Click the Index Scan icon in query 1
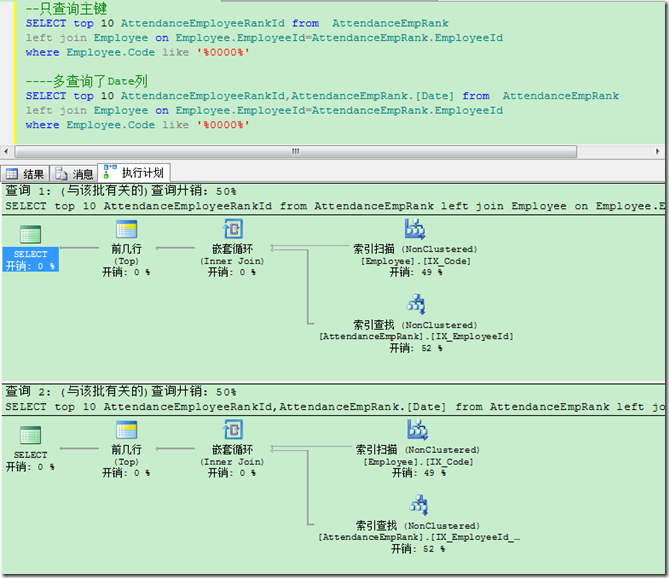The height and width of the screenshot is (578, 669). coord(415,229)
